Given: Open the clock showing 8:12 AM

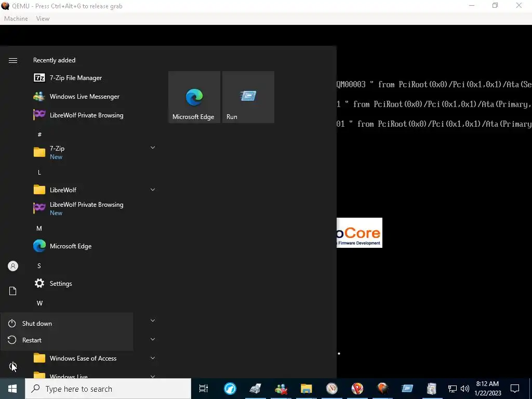Looking at the screenshot, I should pyautogui.click(x=487, y=389).
